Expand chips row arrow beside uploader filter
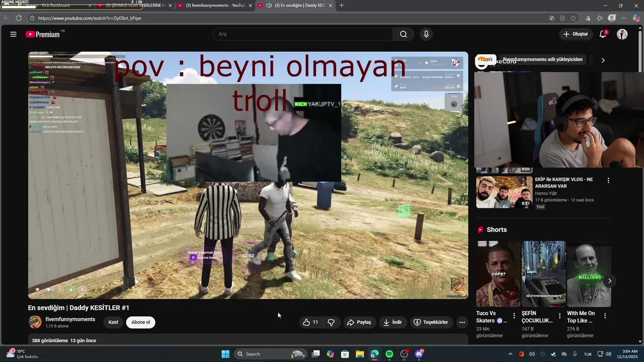The width and height of the screenshot is (644, 362). click(x=603, y=60)
